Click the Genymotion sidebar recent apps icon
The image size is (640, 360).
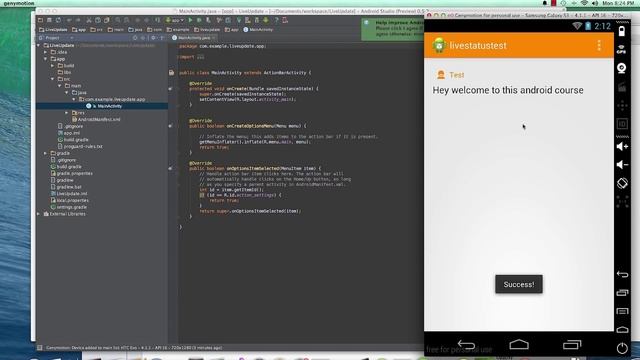622,293
